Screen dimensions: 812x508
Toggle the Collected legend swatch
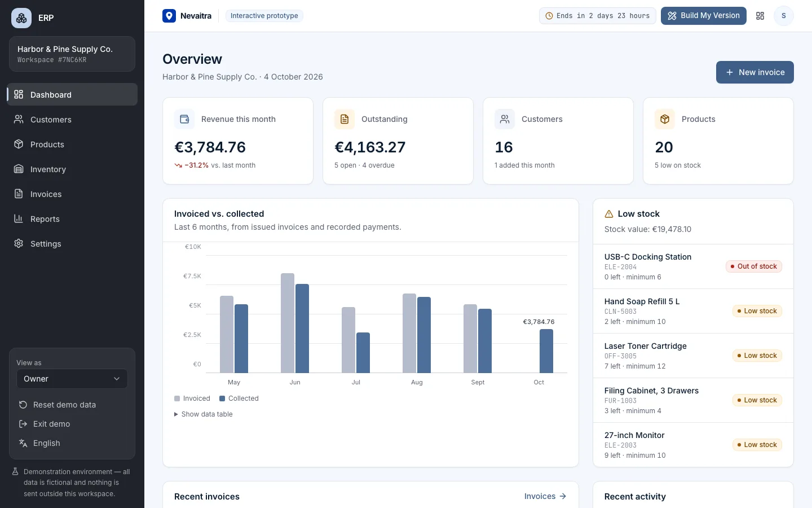coord(222,398)
